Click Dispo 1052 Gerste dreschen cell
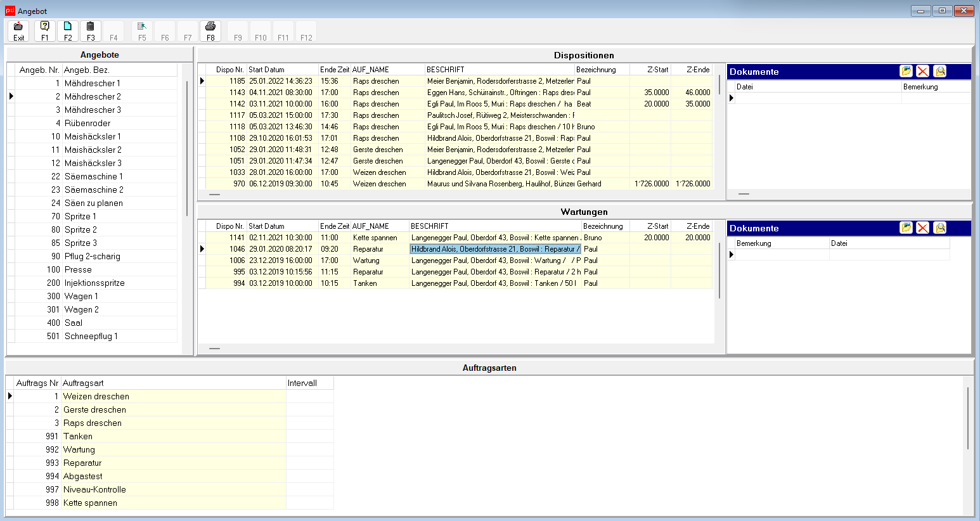The height and width of the screenshot is (521, 980). click(388, 150)
